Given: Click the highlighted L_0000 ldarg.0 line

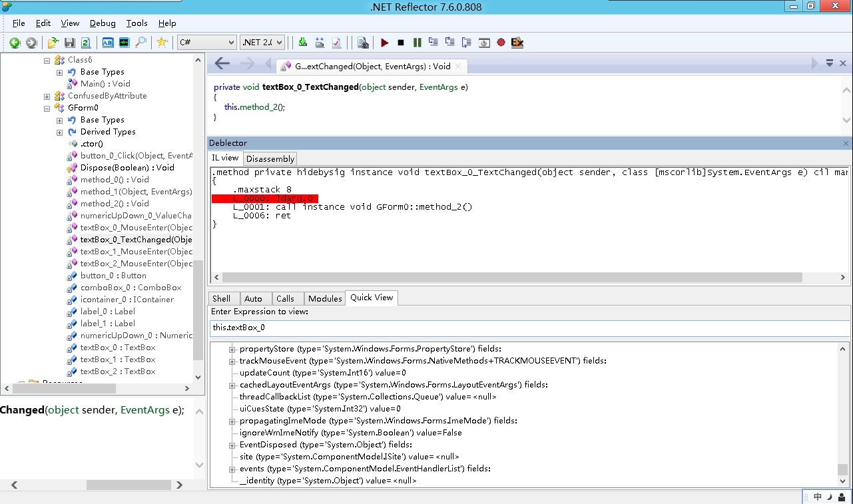Looking at the screenshot, I should coord(265,198).
